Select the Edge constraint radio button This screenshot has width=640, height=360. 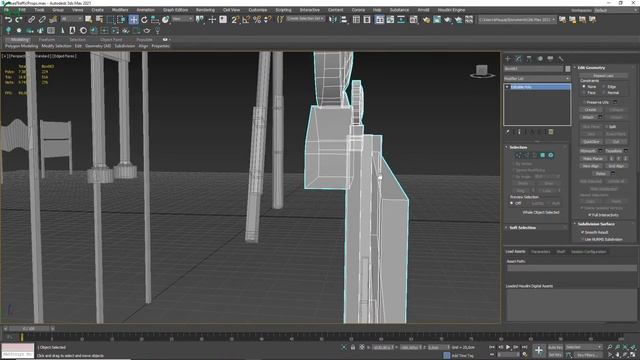[604, 87]
